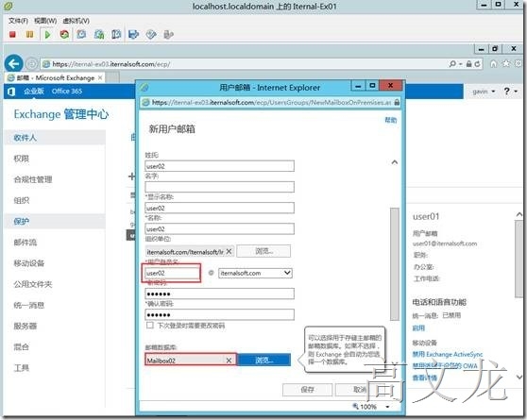The width and height of the screenshot is (527, 420).
Task: Click the red Stop VM toolbar icon
Action: point(12,34)
